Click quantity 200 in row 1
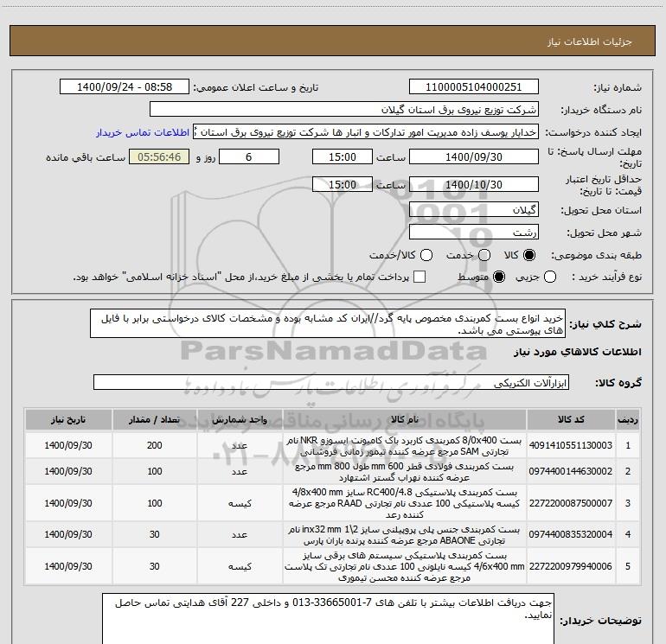The width and height of the screenshot is (666, 644). tap(155, 445)
